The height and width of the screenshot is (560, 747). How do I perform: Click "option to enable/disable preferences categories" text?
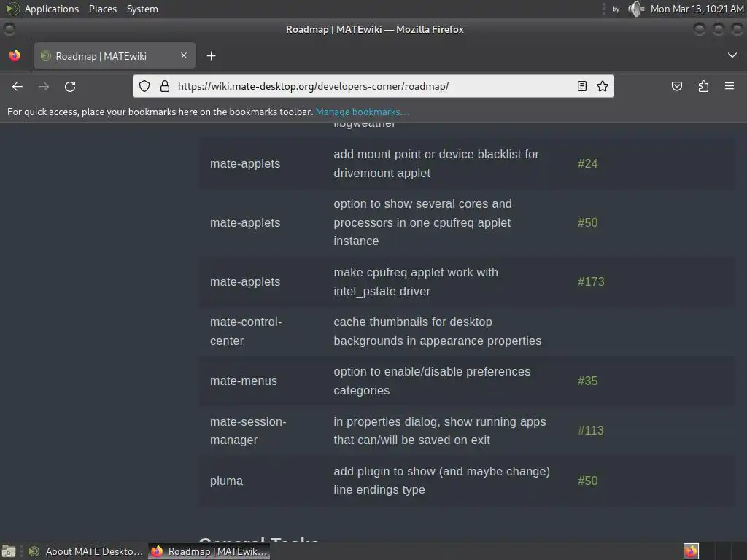(x=432, y=381)
